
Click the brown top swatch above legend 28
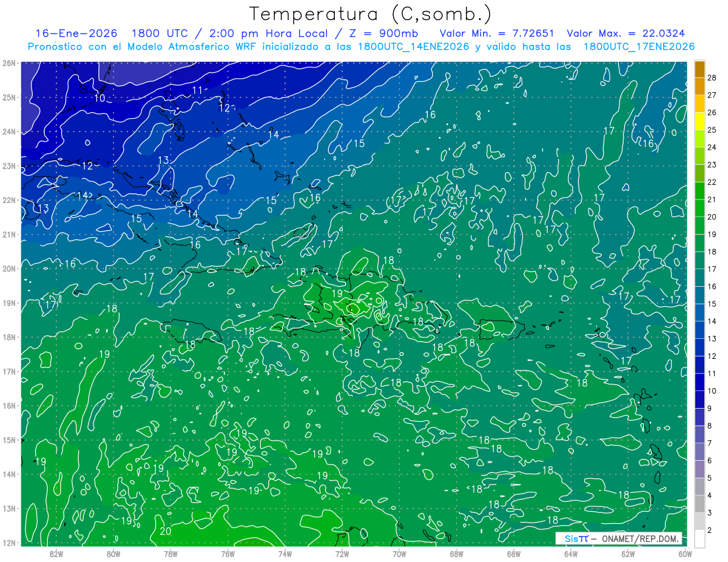pos(699,69)
